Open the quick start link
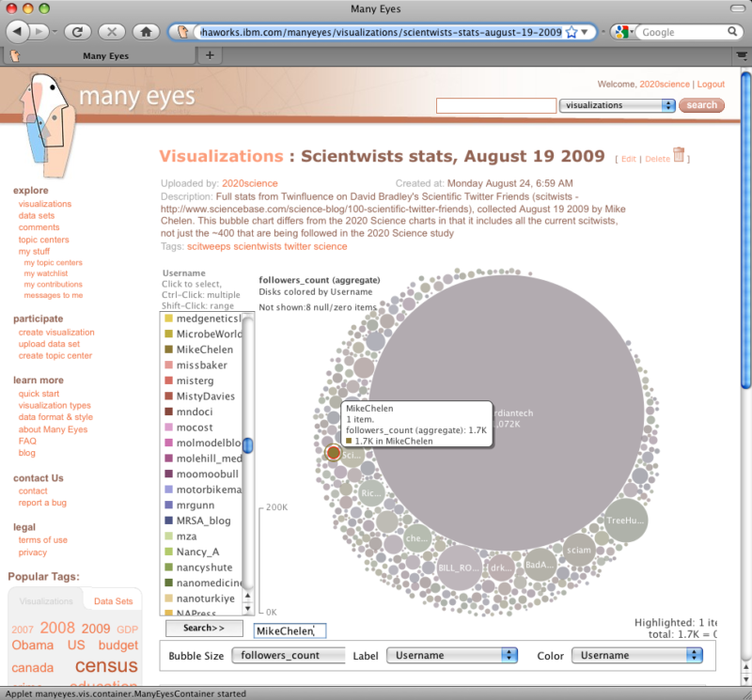Viewport: 752px width, 700px height. click(x=39, y=394)
